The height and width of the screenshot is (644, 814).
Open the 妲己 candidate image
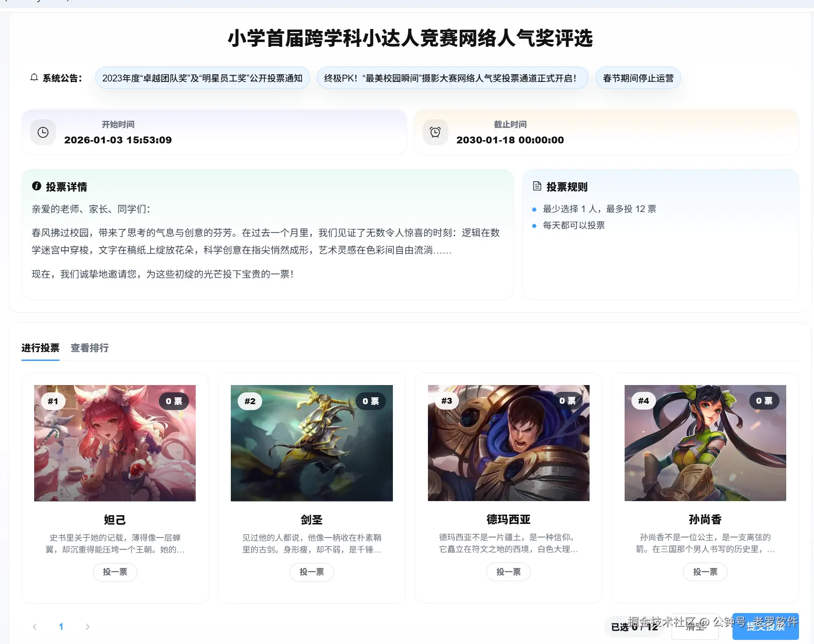click(x=115, y=443)
